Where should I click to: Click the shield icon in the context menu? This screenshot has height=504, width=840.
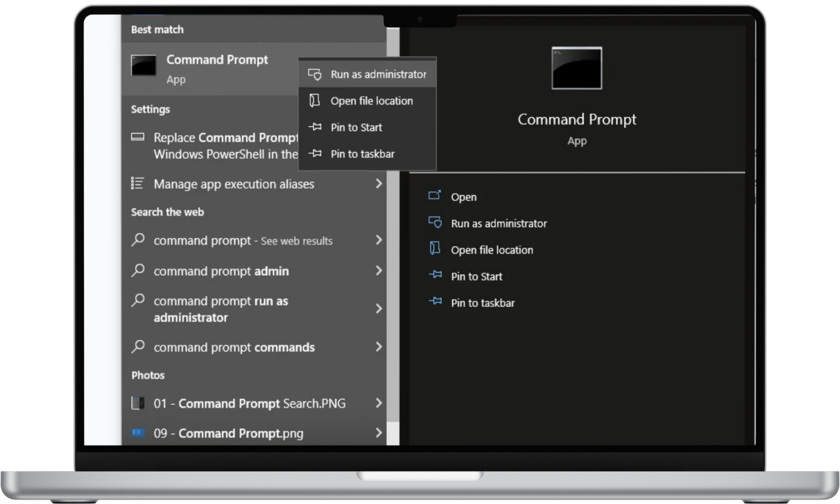314,74
